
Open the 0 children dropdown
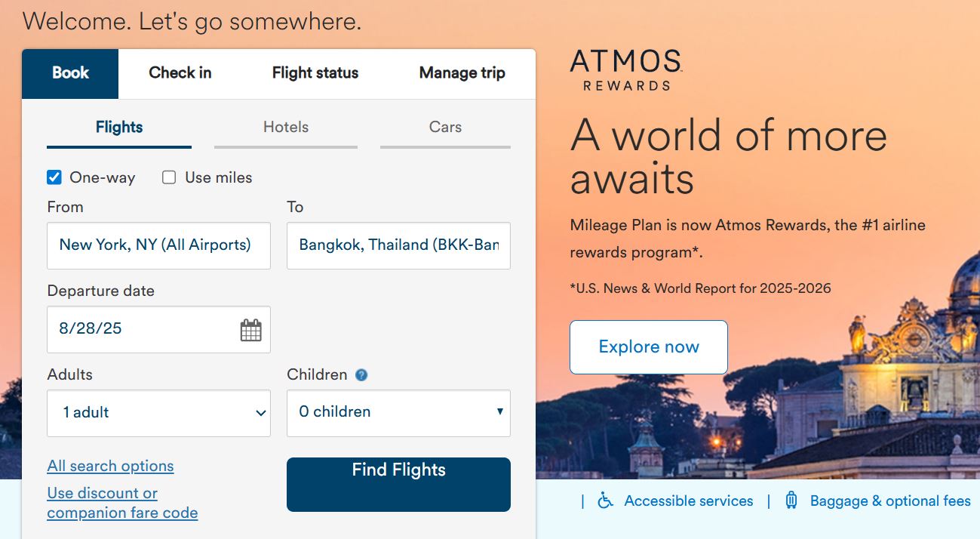click(x=398, y=413)
